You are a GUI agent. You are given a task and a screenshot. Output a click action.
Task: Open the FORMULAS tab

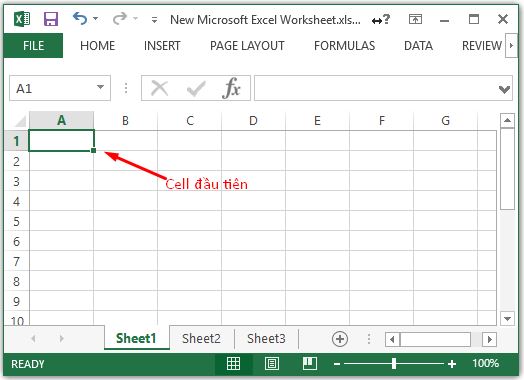[345, 46]
